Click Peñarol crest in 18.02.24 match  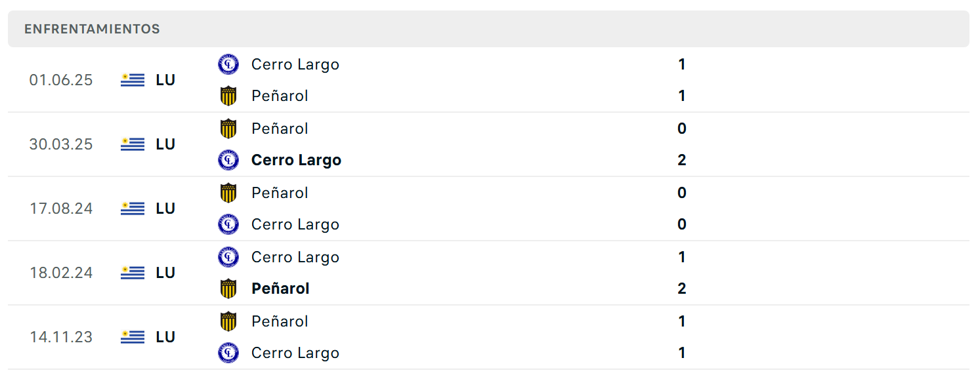[x=228, y=289]
